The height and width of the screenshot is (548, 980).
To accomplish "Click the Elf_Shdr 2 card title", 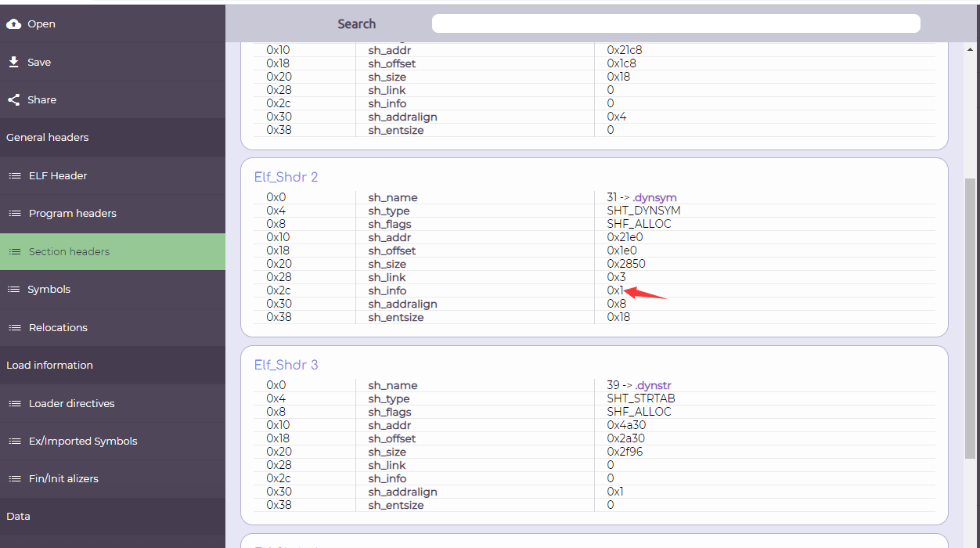I will coord(286,177).
